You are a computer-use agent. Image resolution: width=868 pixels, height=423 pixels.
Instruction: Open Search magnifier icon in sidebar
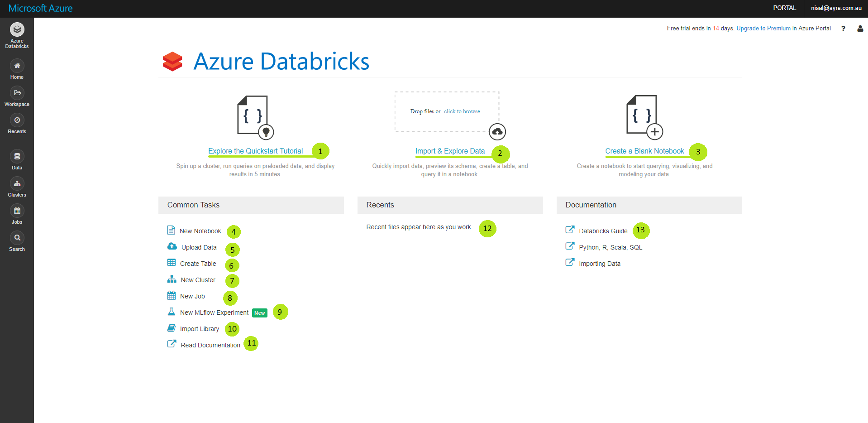tap(17, 238)
